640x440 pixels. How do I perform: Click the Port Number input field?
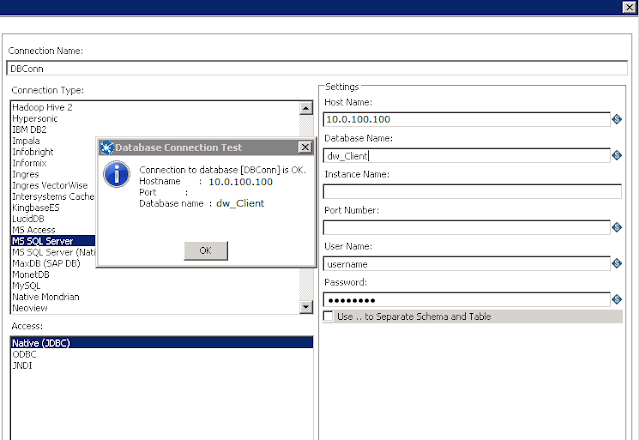[467, 227]
